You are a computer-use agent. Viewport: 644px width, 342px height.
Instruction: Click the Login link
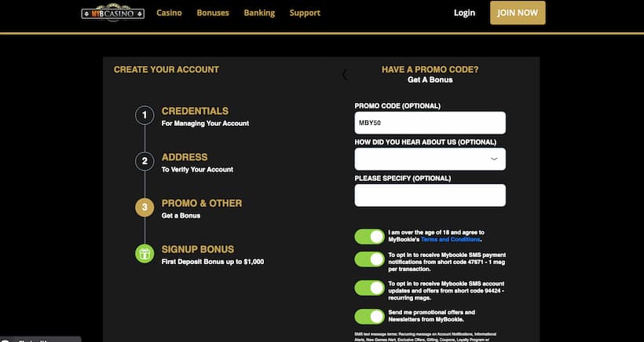(464, 13)
